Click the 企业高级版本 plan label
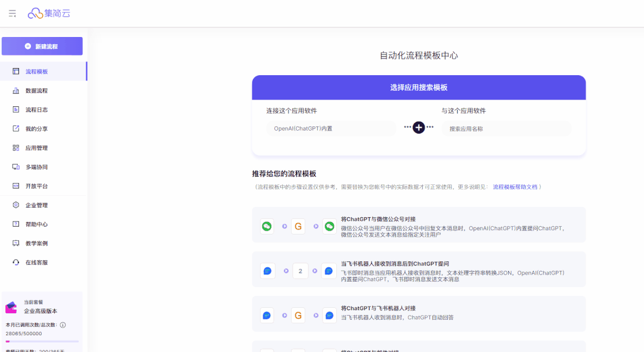Image resolution: width=644 pixels, height=352 pixels. point(41,311)
